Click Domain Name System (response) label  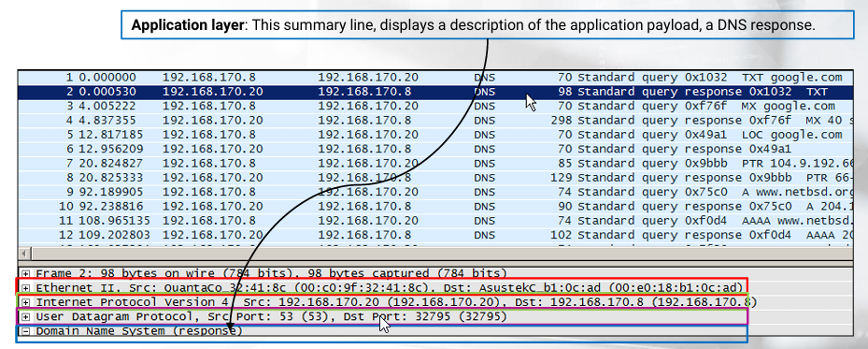(x=139, y=330)
